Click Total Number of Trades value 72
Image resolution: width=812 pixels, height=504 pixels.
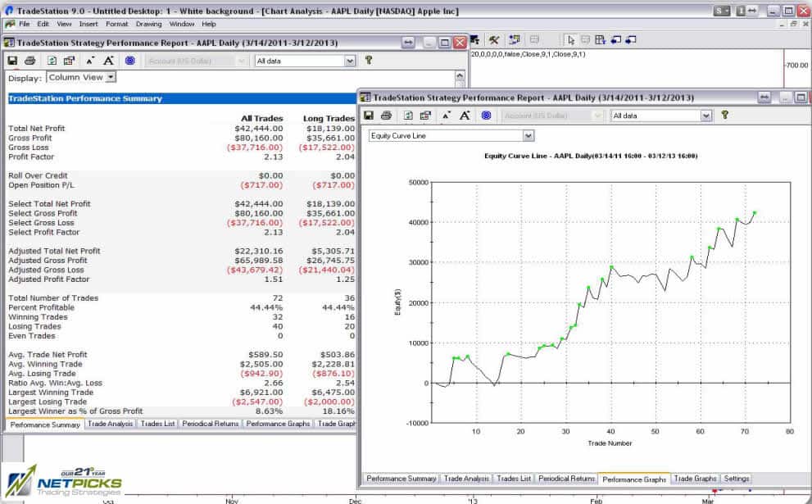point(278,297)
